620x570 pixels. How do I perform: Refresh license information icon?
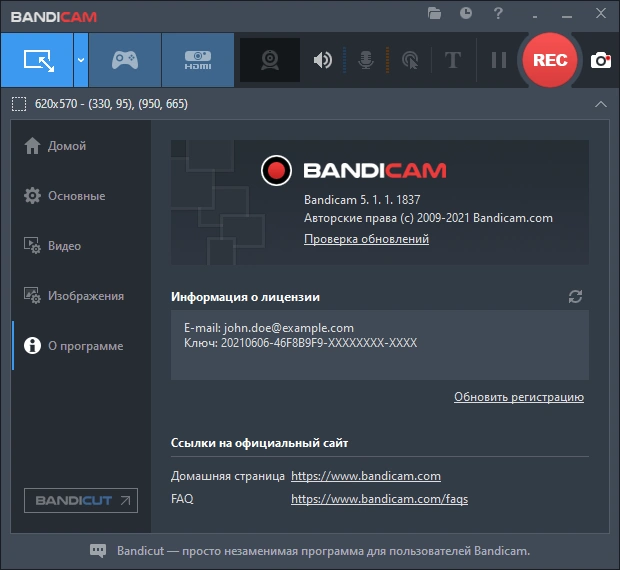(575, 296)
